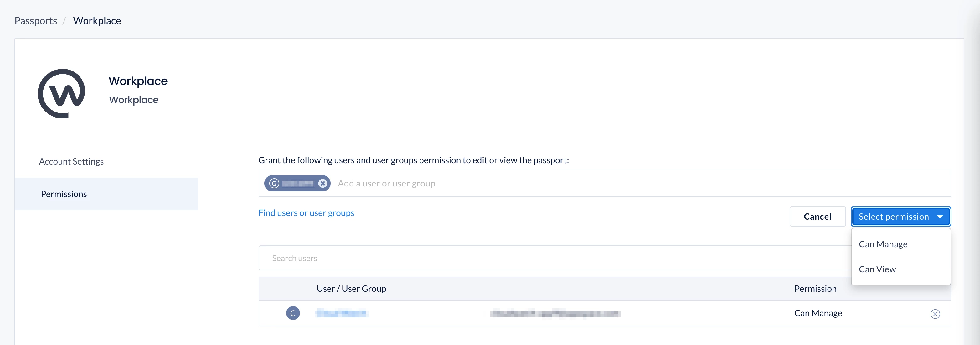Image resolution: width=980 pixels, height=345 pixels.
Task: Click the User / User Group header
Action: tap(351, 289)
